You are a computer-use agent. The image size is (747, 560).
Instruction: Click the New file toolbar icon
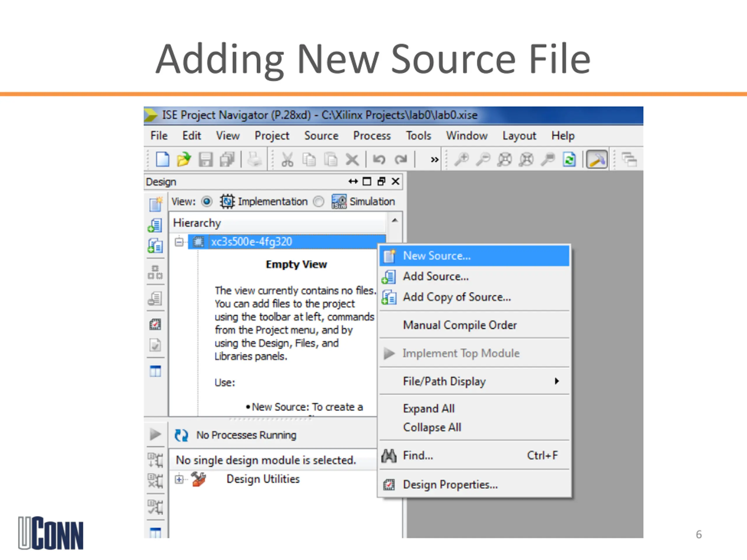tap(163, 159)
